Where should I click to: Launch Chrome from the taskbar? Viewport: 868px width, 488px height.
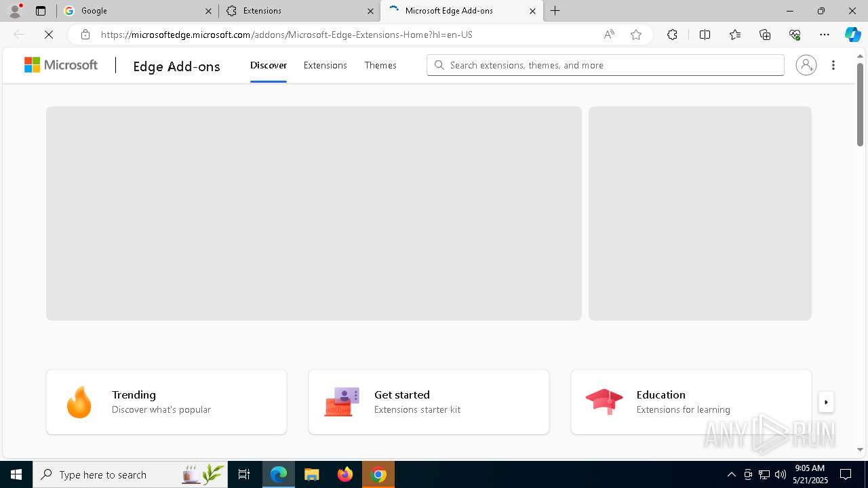[378, 474]
